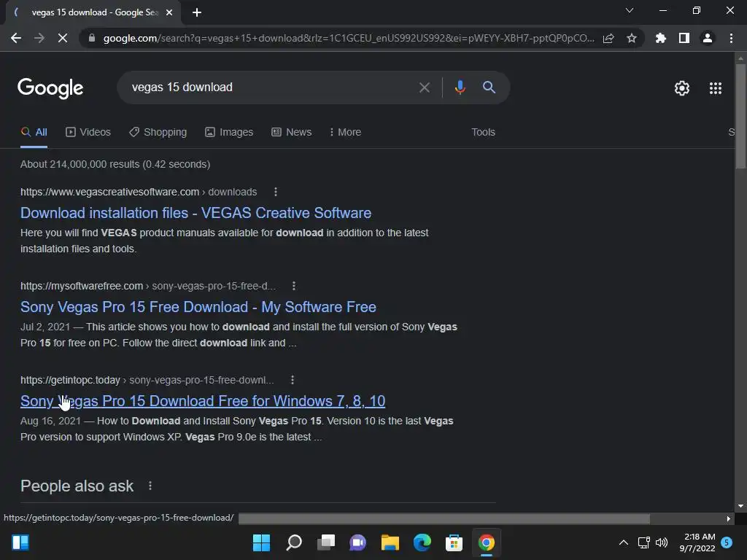Image resolution: width=747 pixels, height=560 pixels.
Task: Open the clock showing 2:18 AM
Action: click(x=697, y=542)
